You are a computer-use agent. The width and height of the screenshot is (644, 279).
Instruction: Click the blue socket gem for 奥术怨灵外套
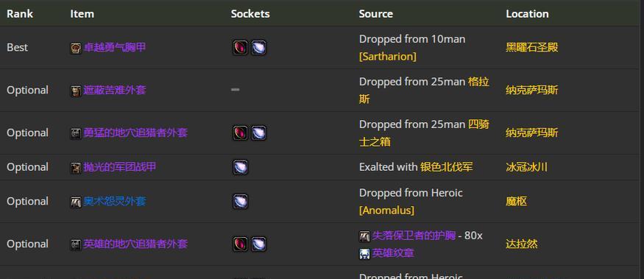pos(240,202)
